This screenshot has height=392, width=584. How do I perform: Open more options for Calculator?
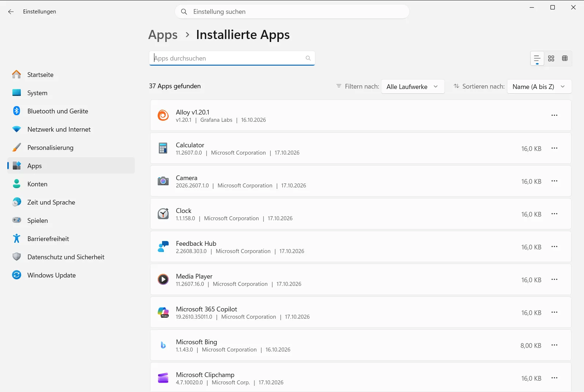(x=554, y=148)
